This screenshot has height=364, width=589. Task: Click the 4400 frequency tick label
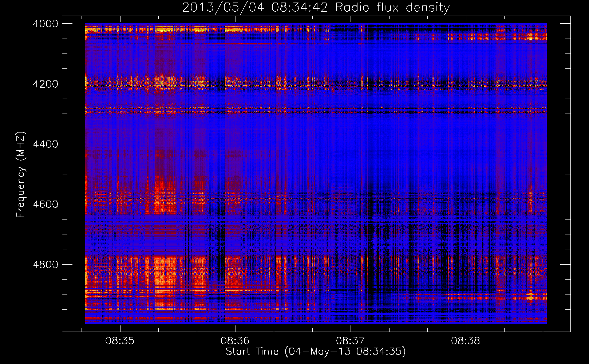(x=46, y=144)
